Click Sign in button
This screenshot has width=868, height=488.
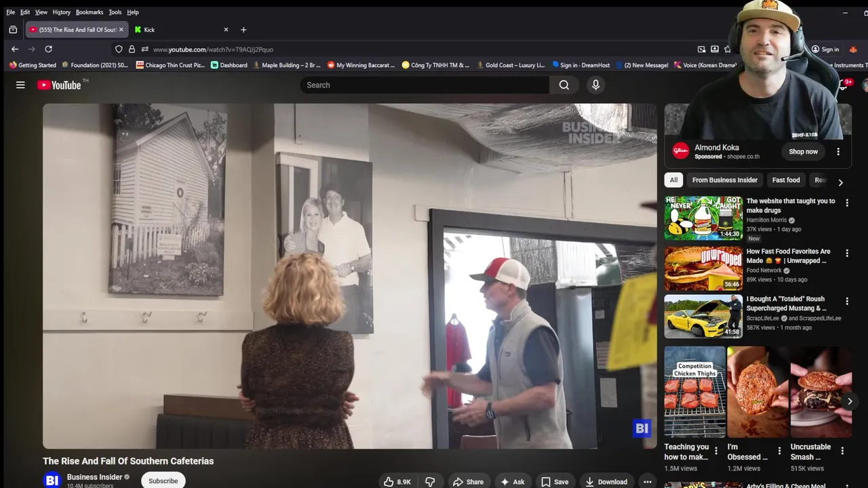[825, 49]
